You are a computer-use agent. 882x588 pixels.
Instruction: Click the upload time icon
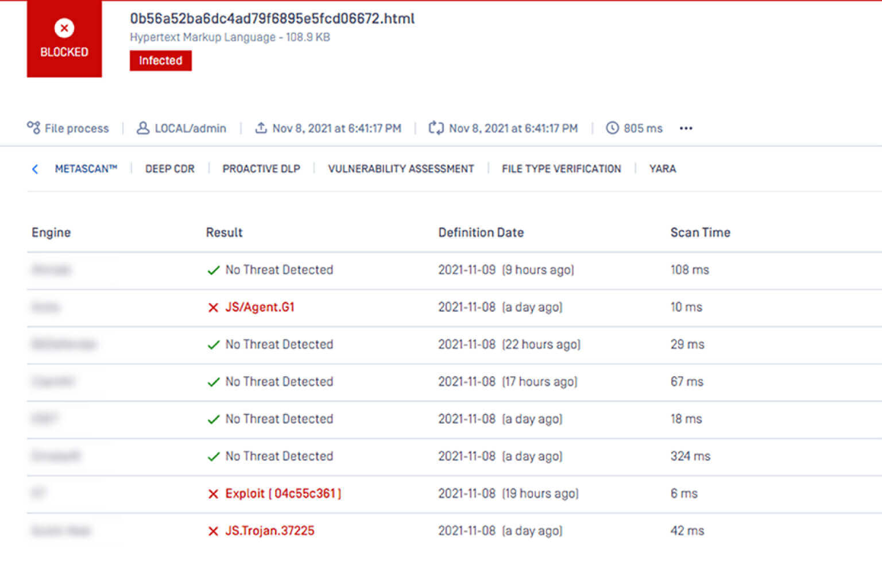(261, 127)
